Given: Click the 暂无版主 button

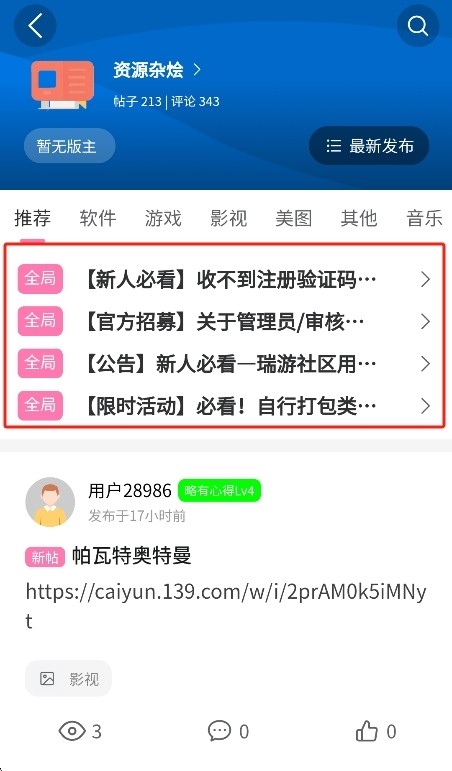Looking at the screenshot, I should [69, 146].
